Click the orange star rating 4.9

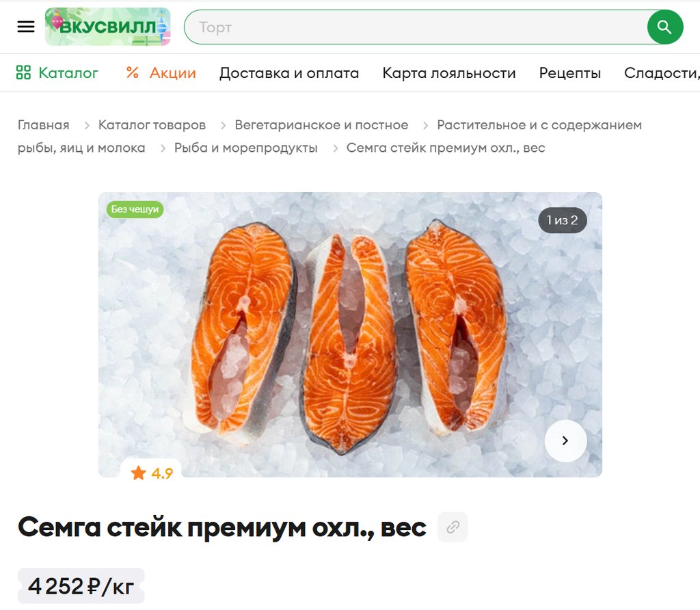click(151, 473)
